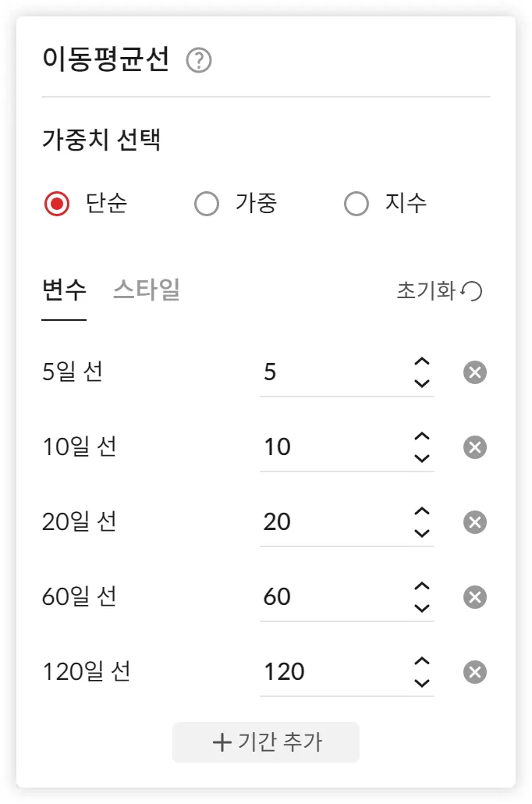This screenshot has height=804, width=532.
Task: Open the 이동평균선 help question mark icon
Action: [x=199, y=61]
